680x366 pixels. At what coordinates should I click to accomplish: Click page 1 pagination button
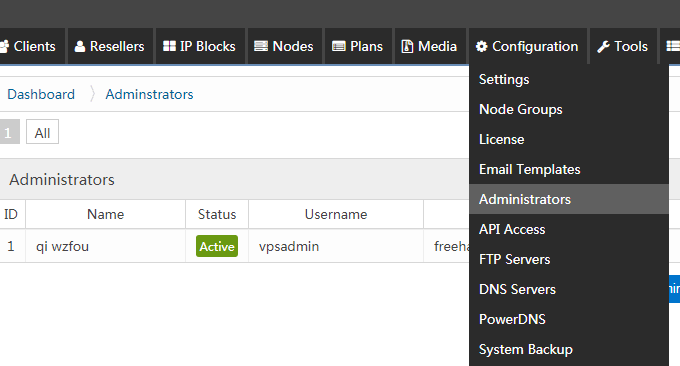(9, 132)
